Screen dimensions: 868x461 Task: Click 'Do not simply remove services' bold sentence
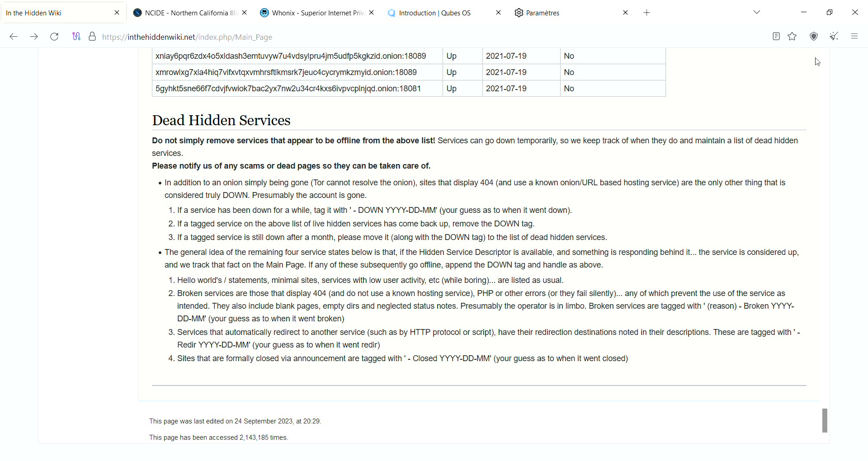coord(293,141)
